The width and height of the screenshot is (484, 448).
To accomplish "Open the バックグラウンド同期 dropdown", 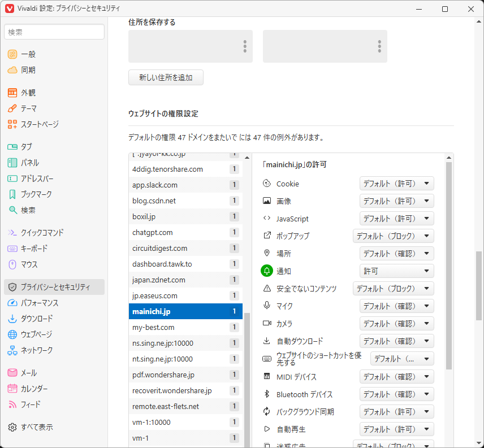I will (397, 412).
